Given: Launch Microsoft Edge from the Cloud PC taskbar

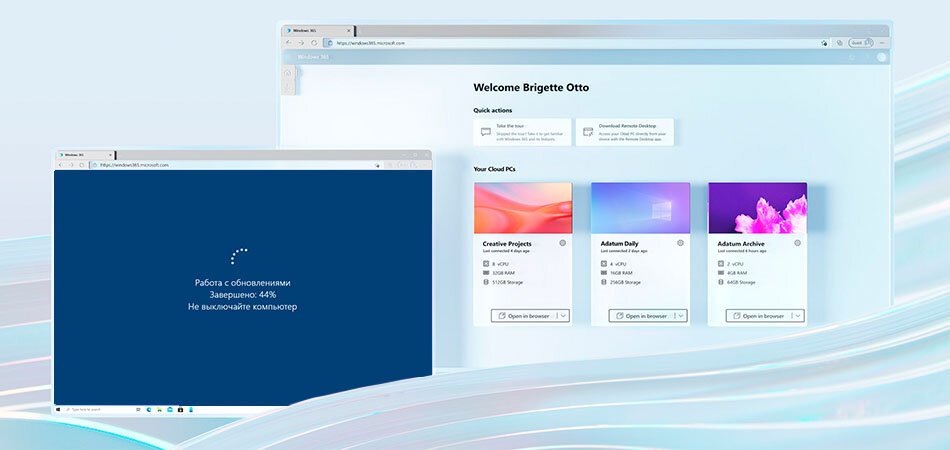Looking at the screenshot, I should click(x=149, y=409).
